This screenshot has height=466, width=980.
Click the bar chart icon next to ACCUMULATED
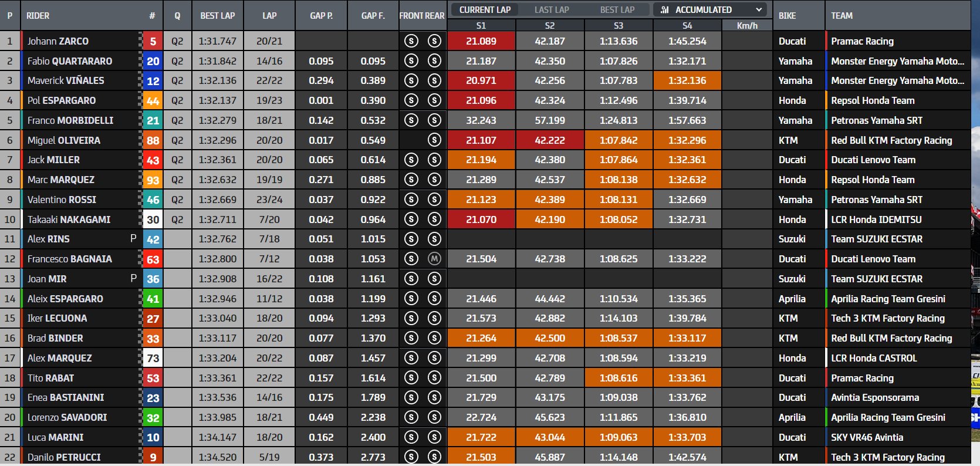coord(665,9)
